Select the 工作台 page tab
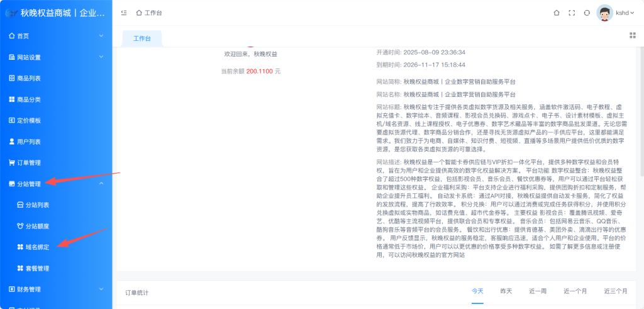 142,38
